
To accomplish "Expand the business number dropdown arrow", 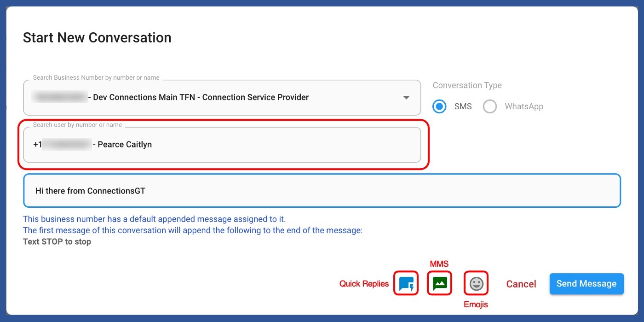I will coord(406,98).
